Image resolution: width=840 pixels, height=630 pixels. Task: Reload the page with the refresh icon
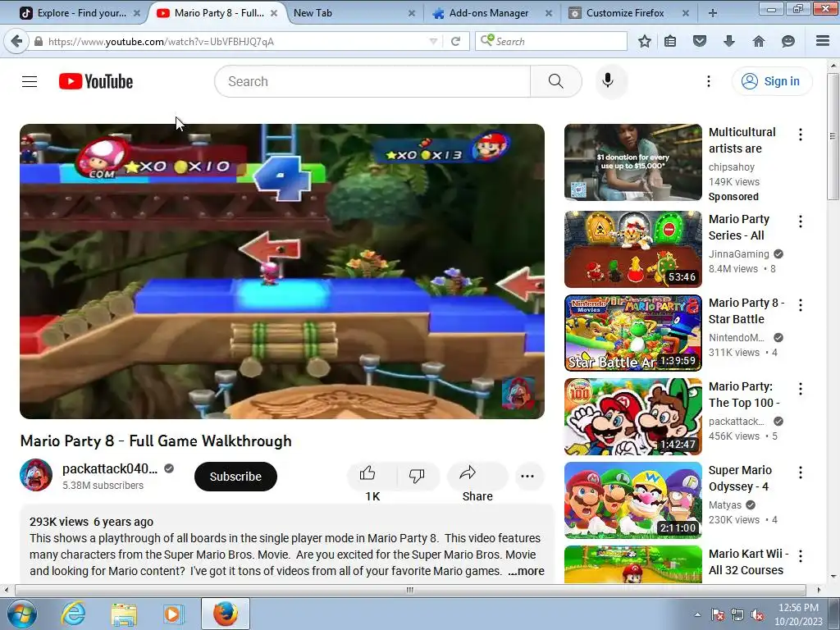(456, 41)
